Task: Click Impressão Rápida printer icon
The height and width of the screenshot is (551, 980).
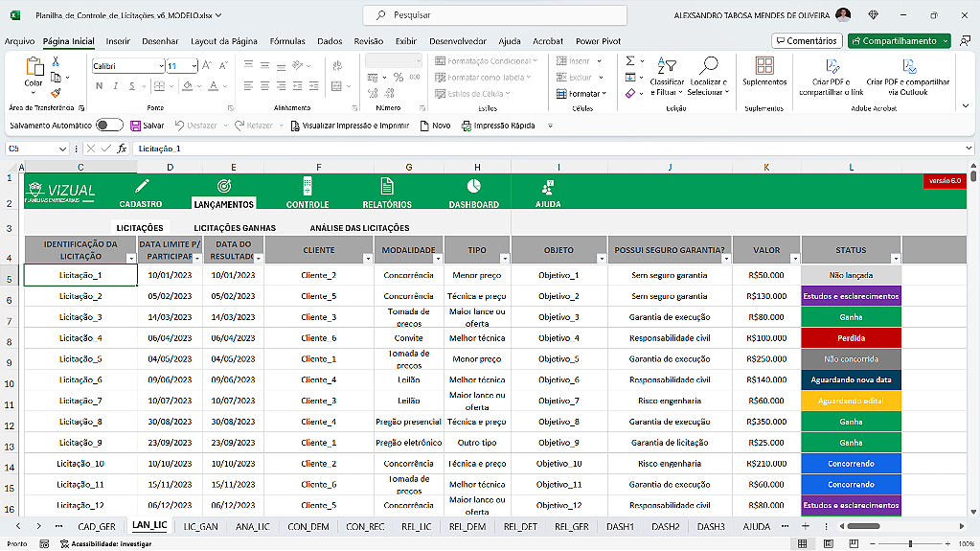Action: [466, 126]
